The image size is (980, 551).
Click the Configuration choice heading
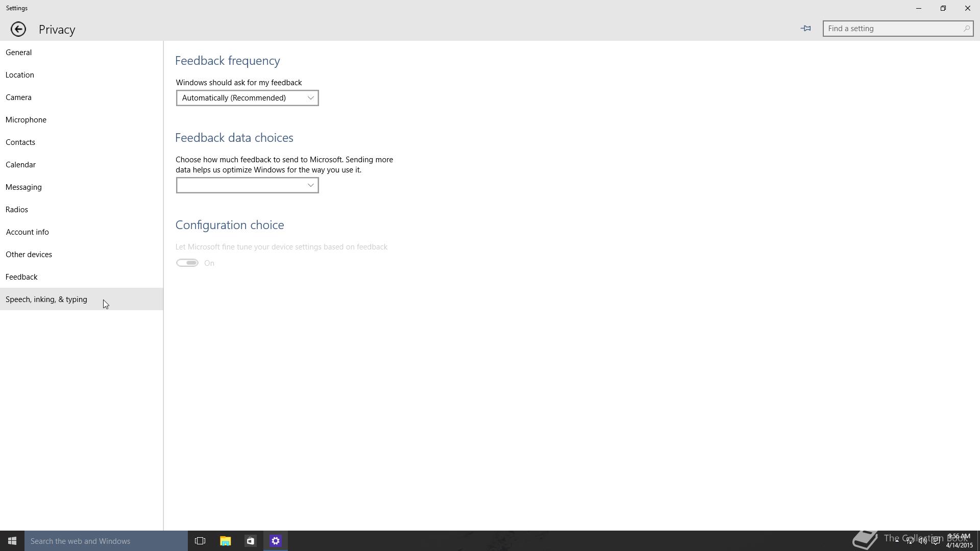pyautogui.click(x=230, y=225)
